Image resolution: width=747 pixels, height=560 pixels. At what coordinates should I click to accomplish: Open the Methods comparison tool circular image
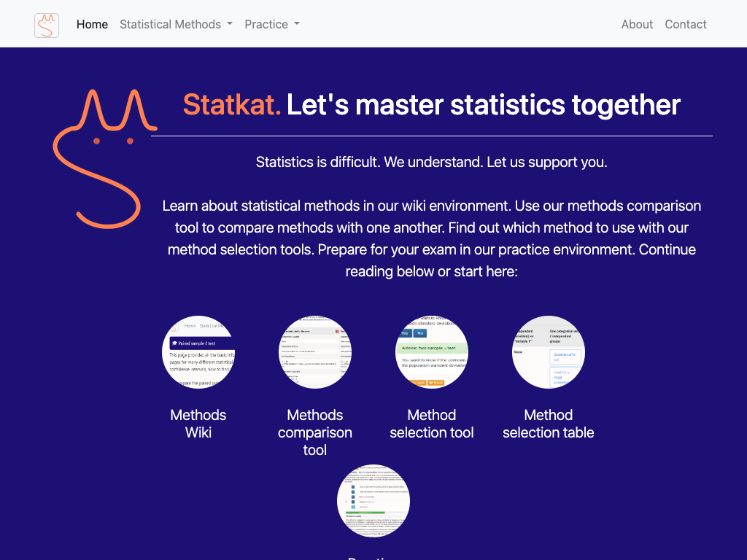coord(315,352)
